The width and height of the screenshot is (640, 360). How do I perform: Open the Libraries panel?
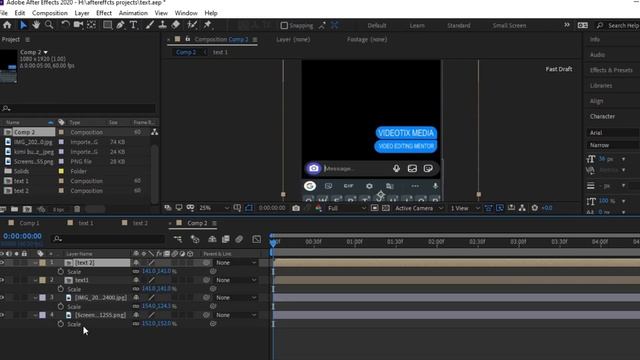(x=601, y=86)
